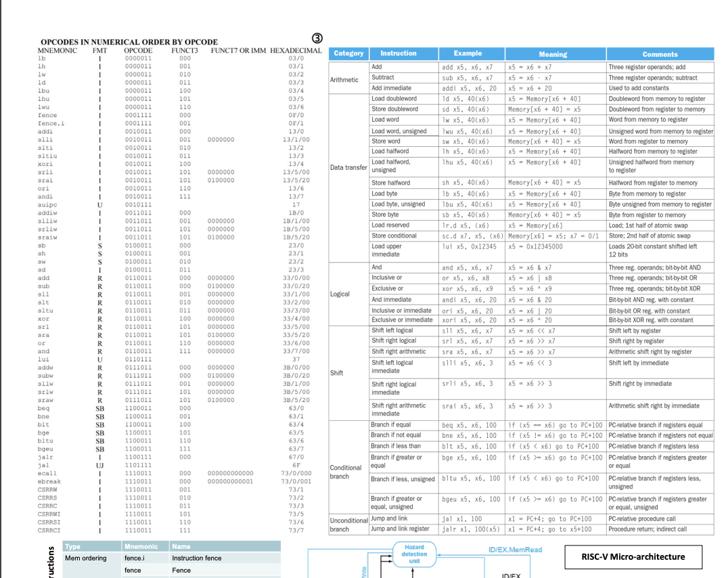728x578 pixels.
Task: Click the 'Byte from register to memory' comment
Action: point(647,215)
